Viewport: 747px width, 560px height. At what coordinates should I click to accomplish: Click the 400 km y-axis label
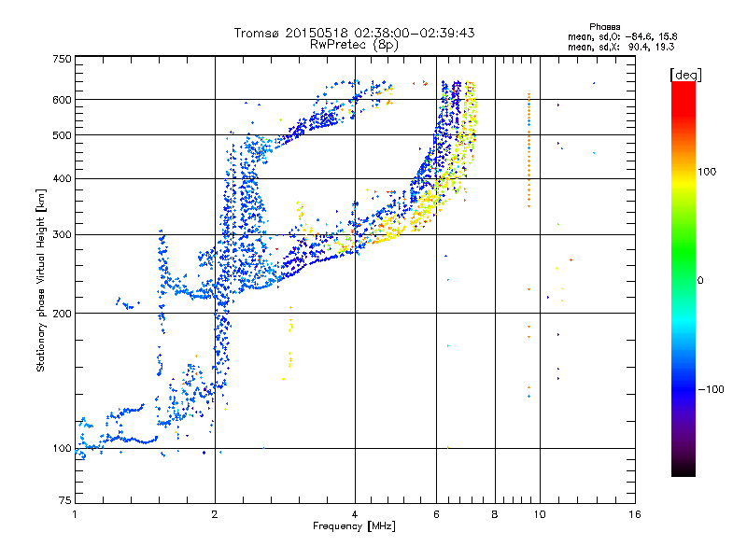coord(62,178)
